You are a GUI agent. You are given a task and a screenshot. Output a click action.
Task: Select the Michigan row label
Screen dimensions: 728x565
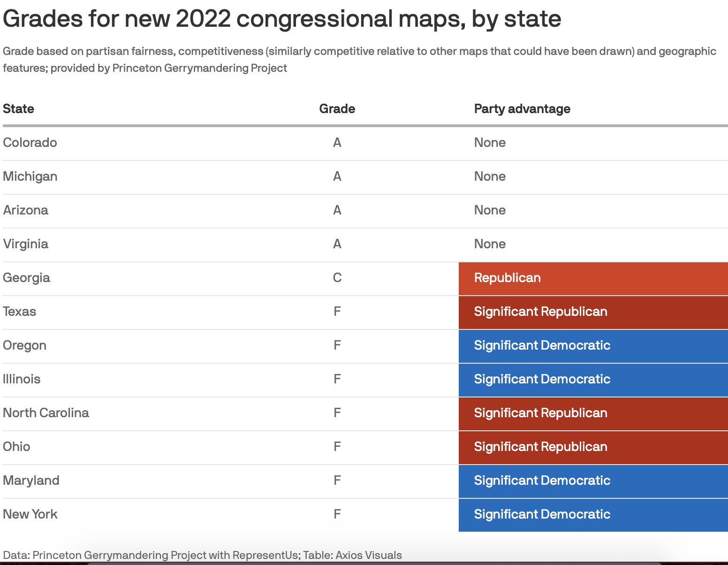coord(30,176)
